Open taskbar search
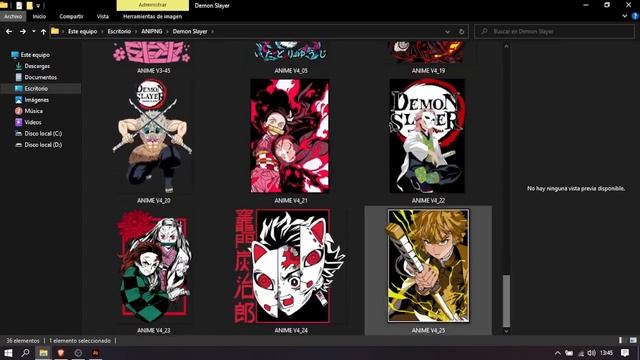This screenshot has height=360, width=640. (25, 353)
